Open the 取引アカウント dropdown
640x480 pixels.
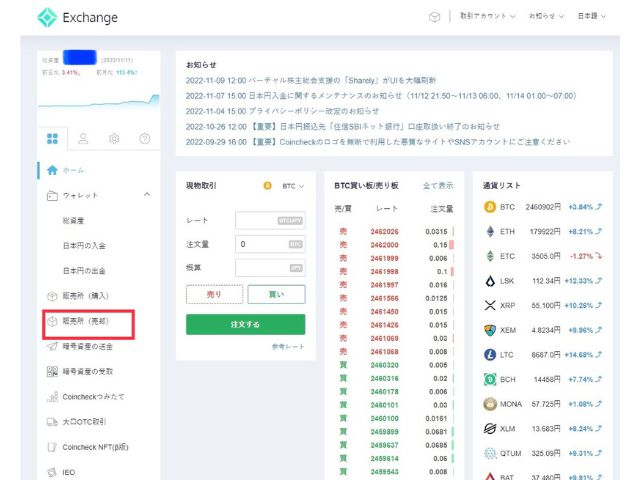(x=487, y=16)
